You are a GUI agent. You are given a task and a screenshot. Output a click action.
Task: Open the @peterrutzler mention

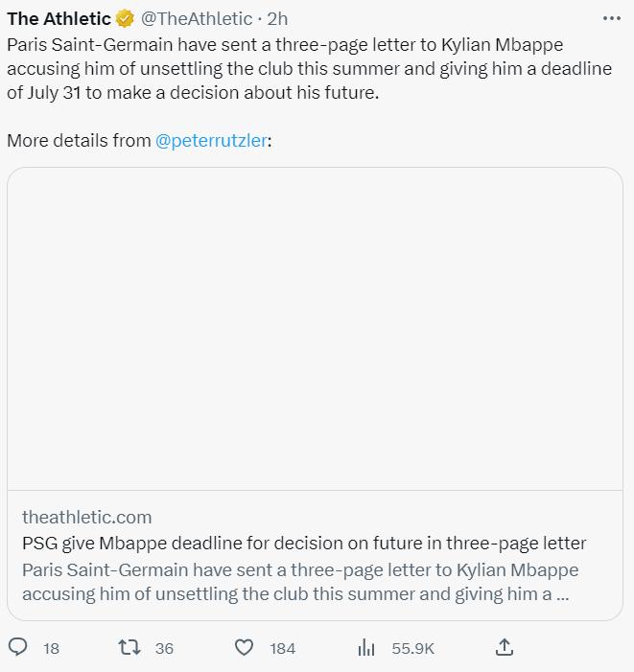211,140
